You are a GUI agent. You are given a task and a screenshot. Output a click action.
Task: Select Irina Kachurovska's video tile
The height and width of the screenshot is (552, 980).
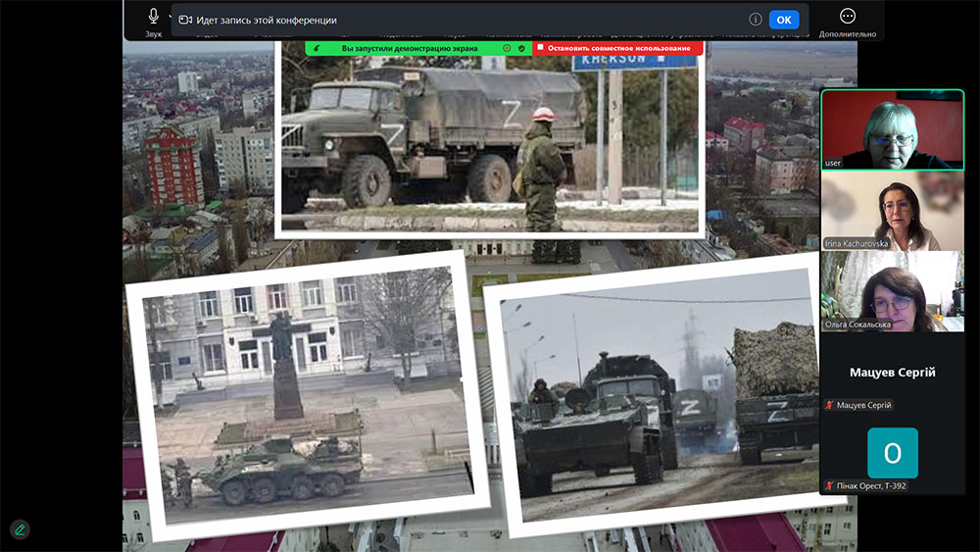tap(892, 211)
